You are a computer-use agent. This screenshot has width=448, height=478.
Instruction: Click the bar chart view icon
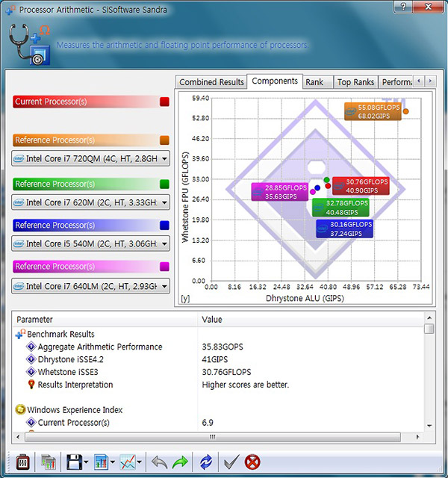pyautogui.click(x=101, y=462)
